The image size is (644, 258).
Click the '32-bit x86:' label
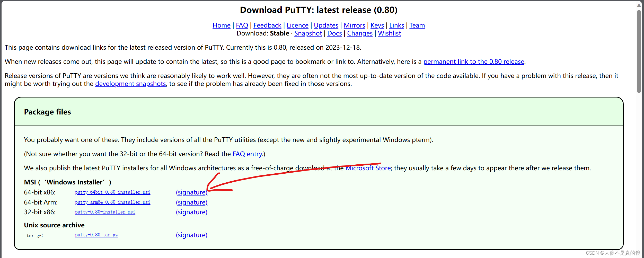click(x=40, y=212)
